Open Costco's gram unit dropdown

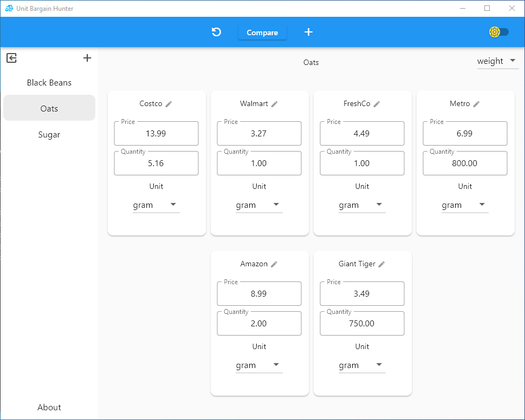point(156,205)
